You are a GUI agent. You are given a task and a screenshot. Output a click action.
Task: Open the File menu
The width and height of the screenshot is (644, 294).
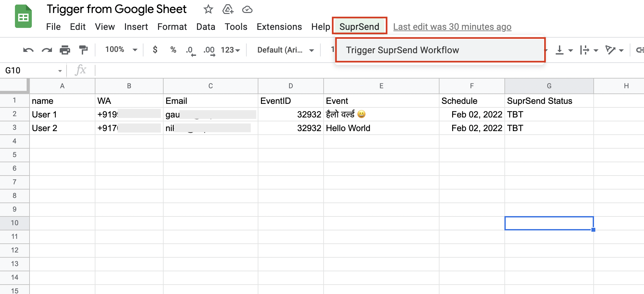53,27
